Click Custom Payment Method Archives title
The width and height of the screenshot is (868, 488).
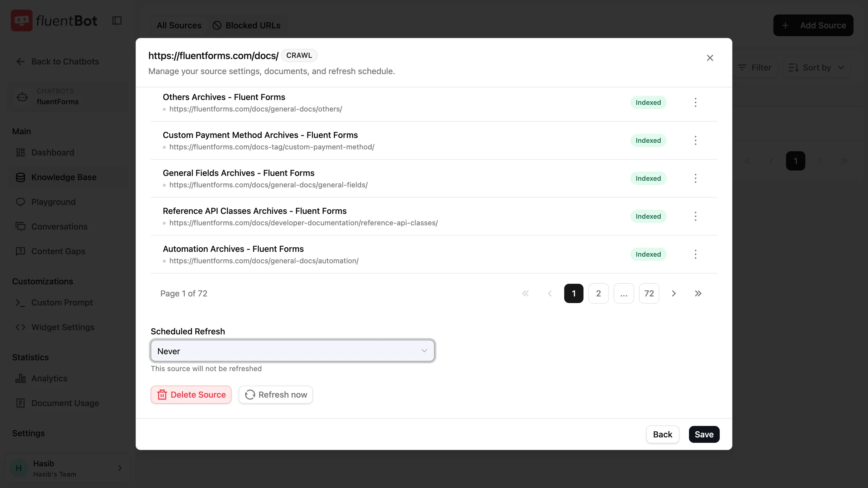pyautogui.click(x=260, y=135)
